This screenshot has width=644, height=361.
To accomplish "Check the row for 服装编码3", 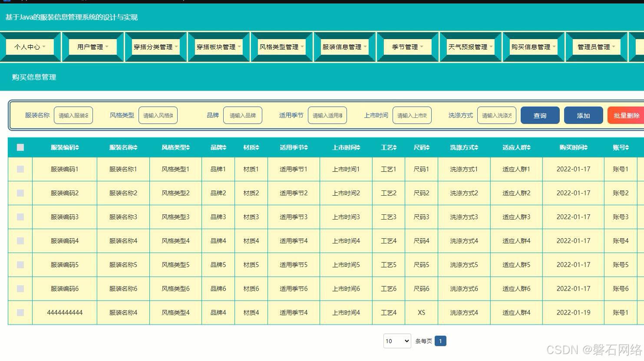I will coord(20,217).
